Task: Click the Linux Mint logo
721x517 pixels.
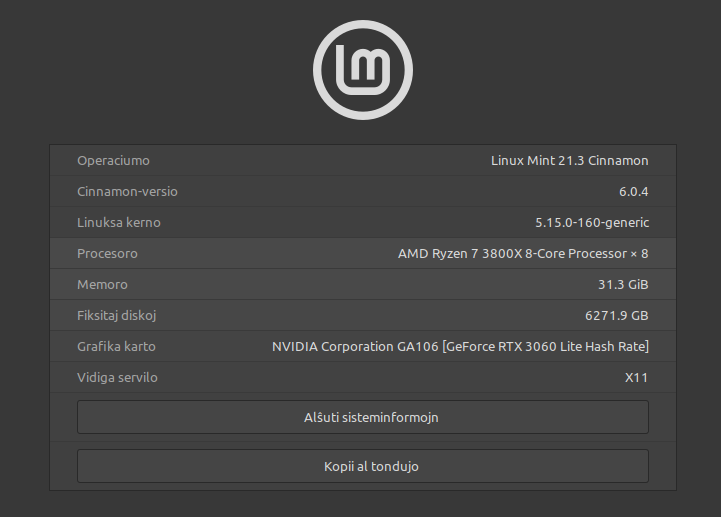Action: (x=362, y=69)
